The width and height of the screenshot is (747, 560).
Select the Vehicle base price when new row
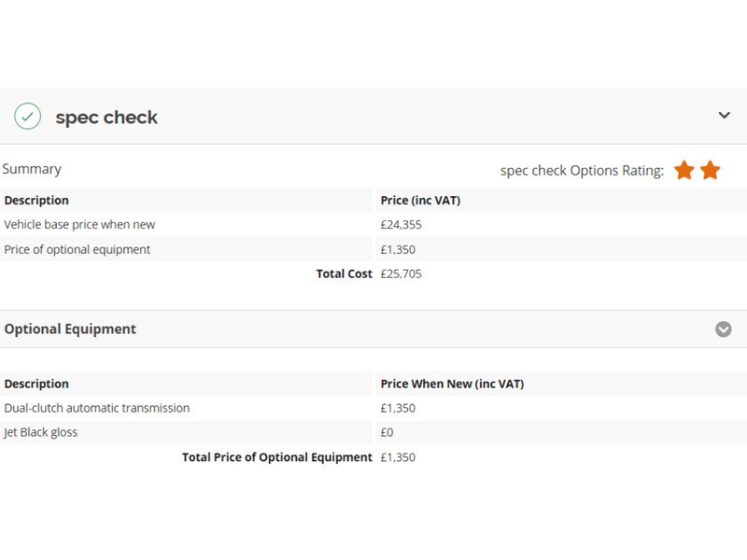pos(373,225)
